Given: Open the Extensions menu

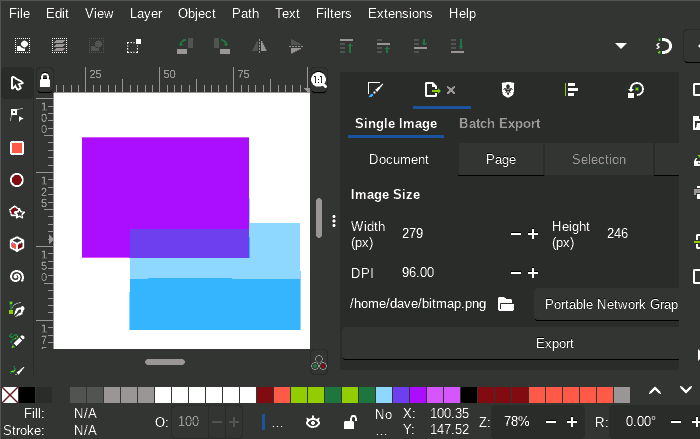Looking at the screenshot, I should 400,14.
